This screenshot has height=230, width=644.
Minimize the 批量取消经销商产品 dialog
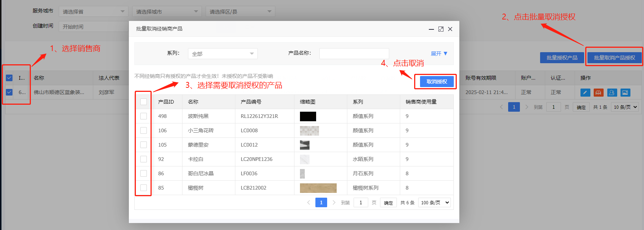coord(431,29)
